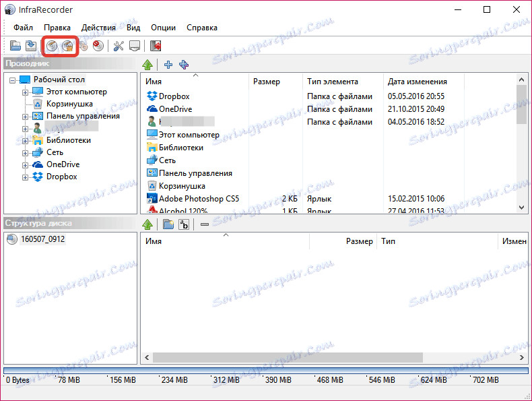Sort explorer list by Имя column
Viewport: 532px width, 401px height.
click(195, 82)
